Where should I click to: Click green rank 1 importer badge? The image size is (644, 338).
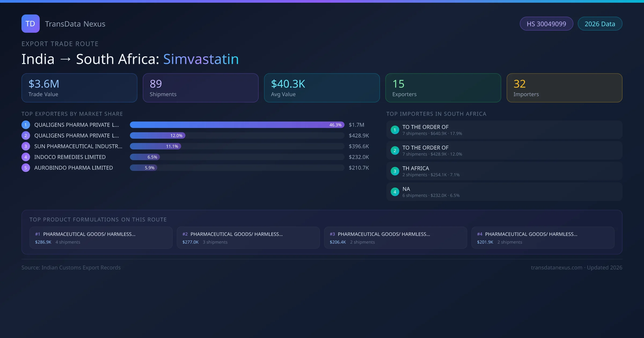(x=395, y=130)
